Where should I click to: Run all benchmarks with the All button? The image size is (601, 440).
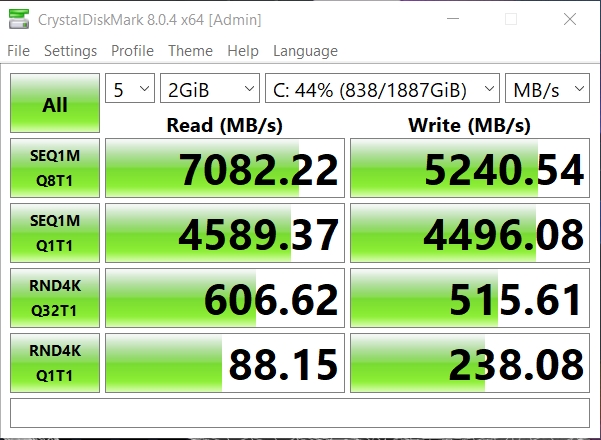click(55, 104)
